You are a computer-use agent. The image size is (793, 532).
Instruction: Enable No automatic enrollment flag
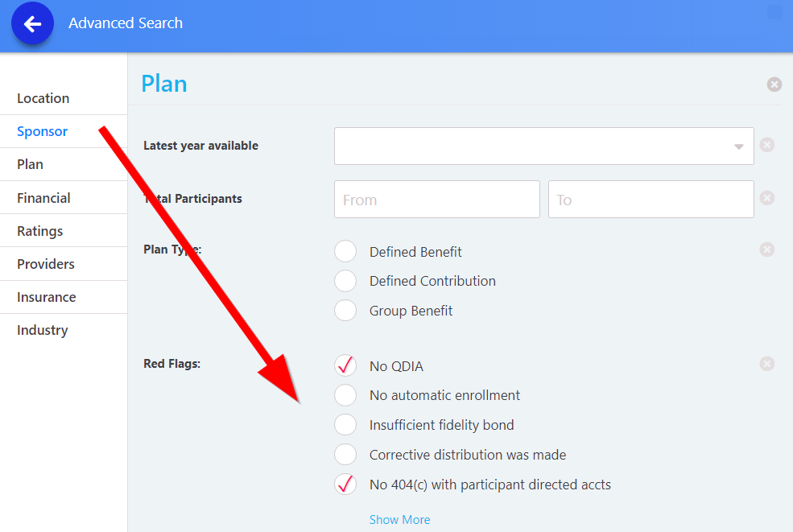click(x=345, y=395)
